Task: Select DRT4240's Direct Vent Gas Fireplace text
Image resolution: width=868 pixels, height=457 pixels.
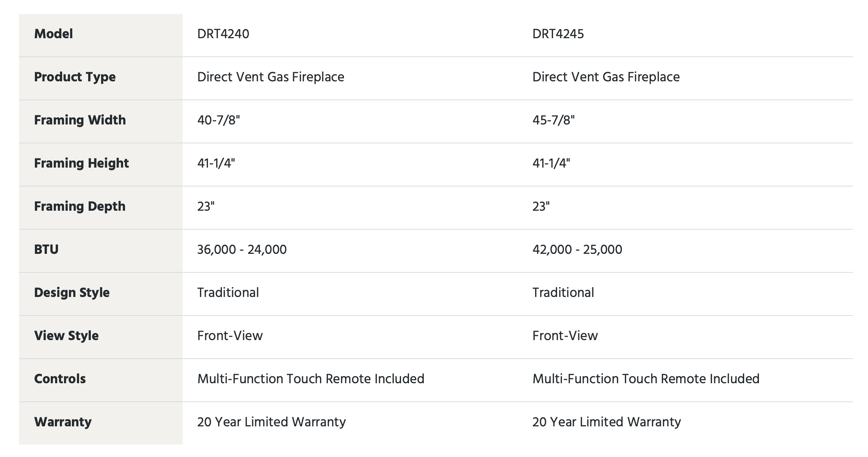Action: click(271, 77)
